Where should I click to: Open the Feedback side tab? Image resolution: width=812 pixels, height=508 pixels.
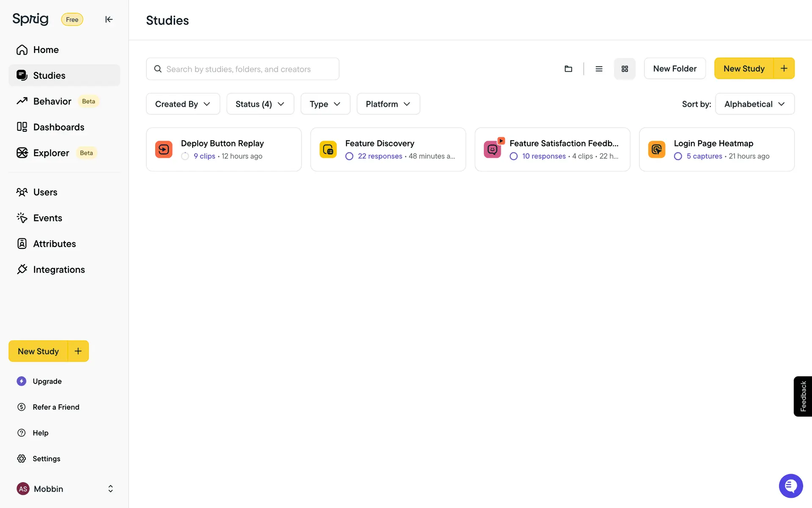[803, 396]
